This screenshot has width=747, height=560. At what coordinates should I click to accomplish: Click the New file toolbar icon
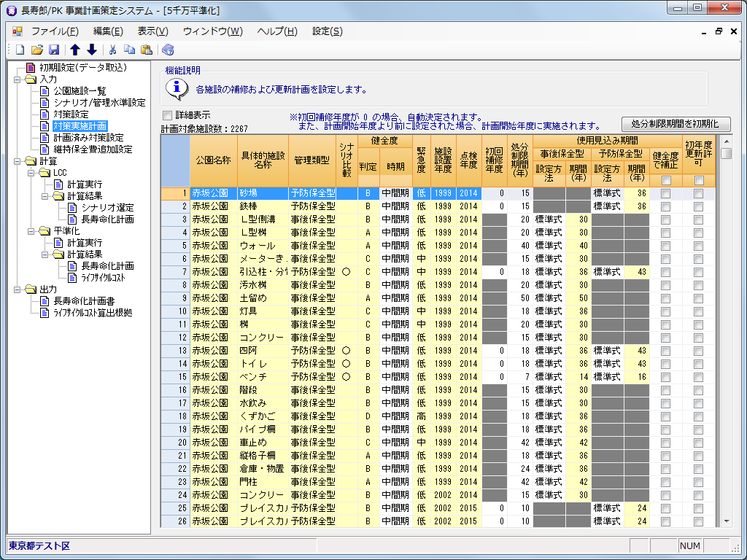(x=20, y=50)
